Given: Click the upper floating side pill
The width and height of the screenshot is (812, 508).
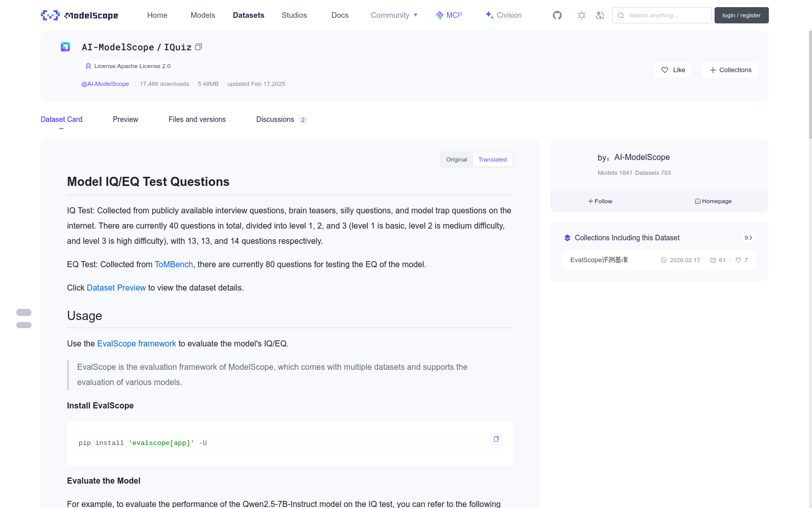Looking at the screenshot, I should 24,312.
